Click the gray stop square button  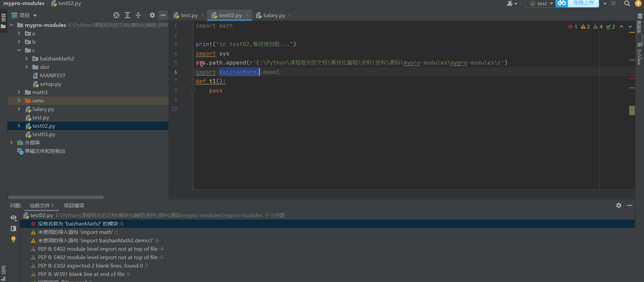coord(613,3)
